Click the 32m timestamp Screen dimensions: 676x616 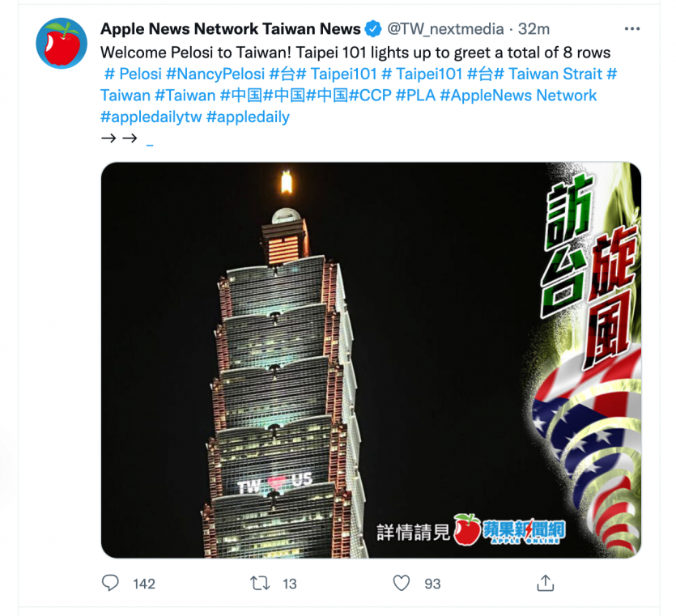click(534, 29)
